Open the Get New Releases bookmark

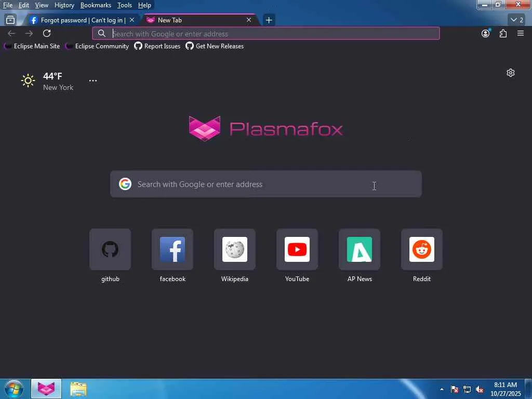[x=215, y=46]
